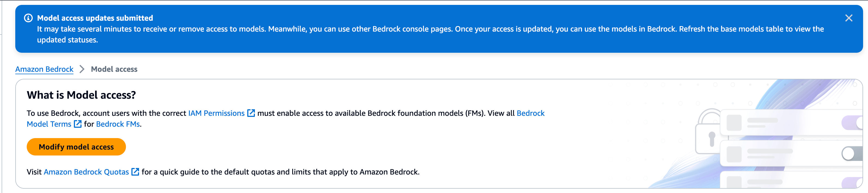Click the 'What is Model access?' heading
The height and width of the screenshot is (193, 868).
(x=81, y=95)
